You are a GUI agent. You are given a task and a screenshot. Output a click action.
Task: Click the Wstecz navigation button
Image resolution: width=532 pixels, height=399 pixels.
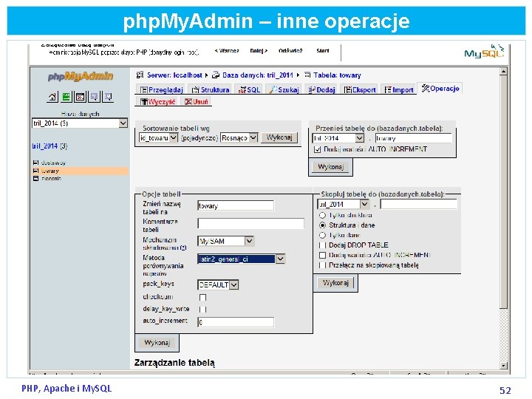tap(226, 51)
